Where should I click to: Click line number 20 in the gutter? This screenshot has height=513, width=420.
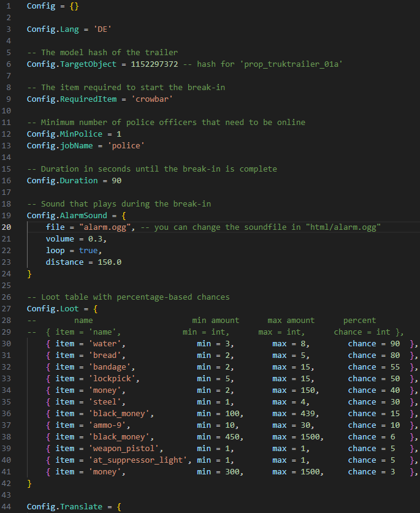[6, 227]
